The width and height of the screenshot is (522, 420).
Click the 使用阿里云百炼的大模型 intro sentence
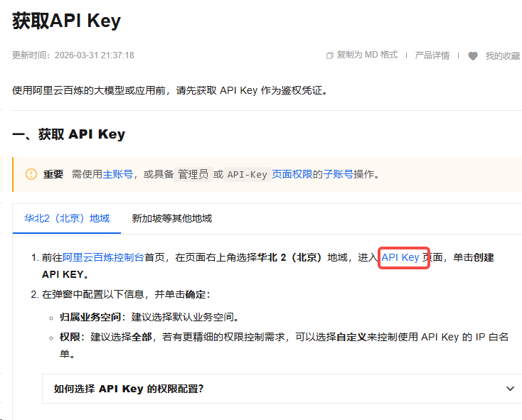click(171, 90)
